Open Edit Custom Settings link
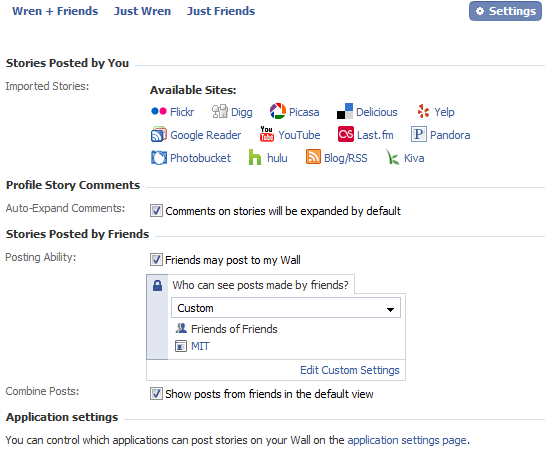 pyautogui.click(x=350, y=370)
